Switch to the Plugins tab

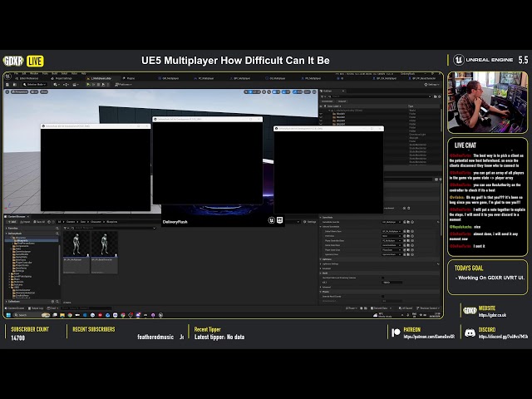131,78
